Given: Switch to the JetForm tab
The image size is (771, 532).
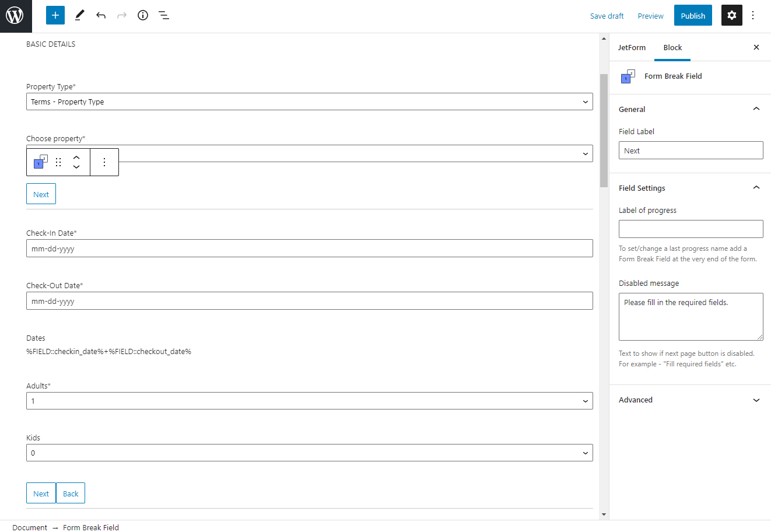Looking at the screenshot, I should coord(632,47).
